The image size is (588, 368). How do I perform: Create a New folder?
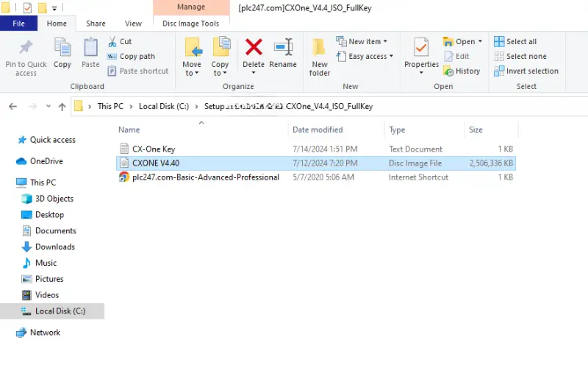click(320, 57)
